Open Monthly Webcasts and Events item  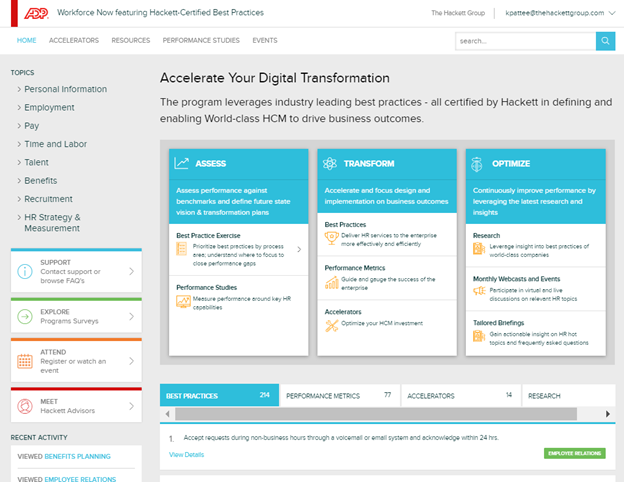point(536,289)
